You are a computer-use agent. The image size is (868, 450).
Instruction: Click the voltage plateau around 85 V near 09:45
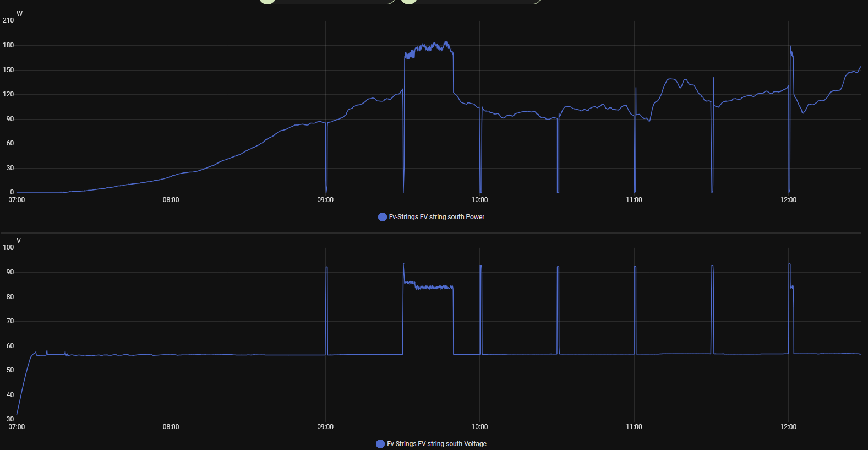click(x=429, y=286)
